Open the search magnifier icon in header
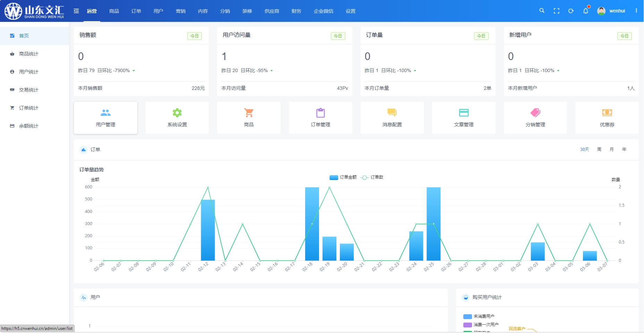Screen dimensions: 644x333 [x=542, y=11]
